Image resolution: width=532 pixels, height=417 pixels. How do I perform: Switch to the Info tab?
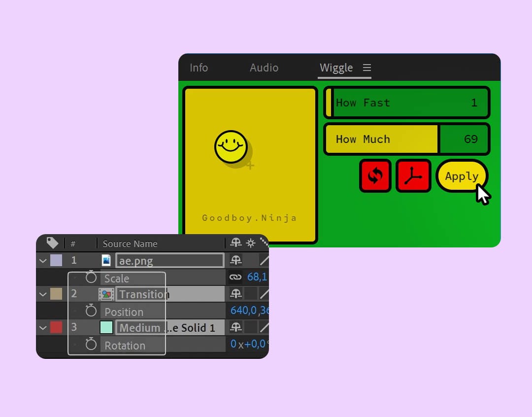(199, 68)
